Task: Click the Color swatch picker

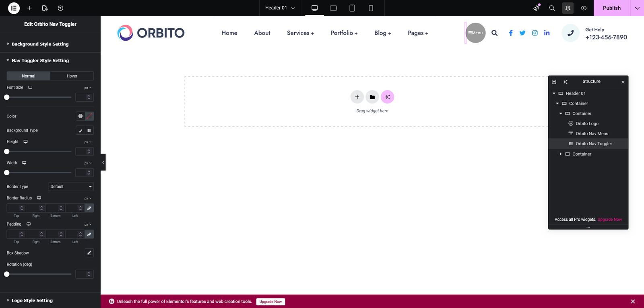Action: point(89,116)
